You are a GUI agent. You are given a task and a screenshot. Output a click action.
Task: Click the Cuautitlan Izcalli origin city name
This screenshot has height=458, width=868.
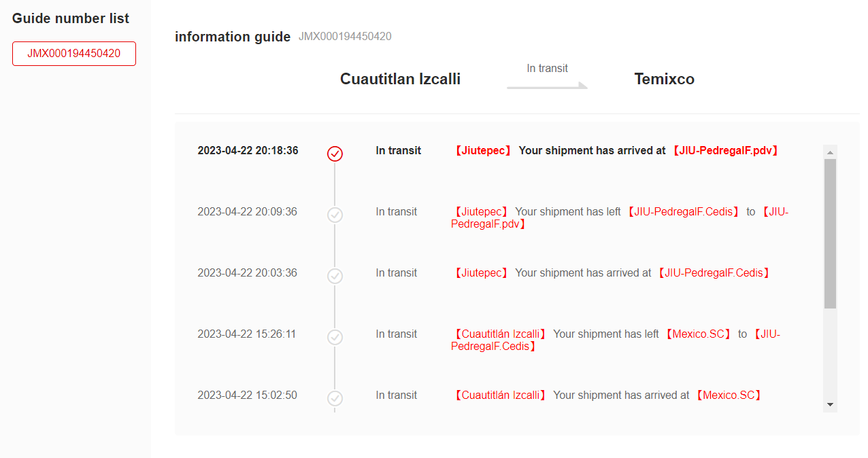pyautogui.click(x=400, y=80)
